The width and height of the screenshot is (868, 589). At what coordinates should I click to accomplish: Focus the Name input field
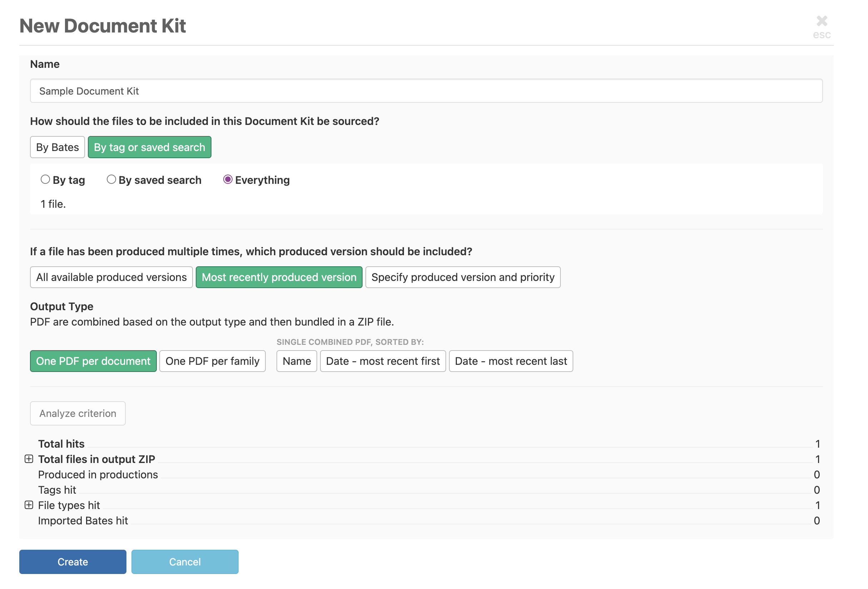(426, 91)
